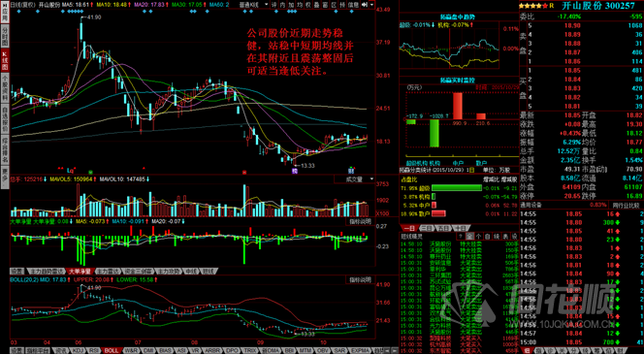Expand the dropdown arrow next to the speaker icon
This screenshot has width=644, height=355.
pos(371,5)
